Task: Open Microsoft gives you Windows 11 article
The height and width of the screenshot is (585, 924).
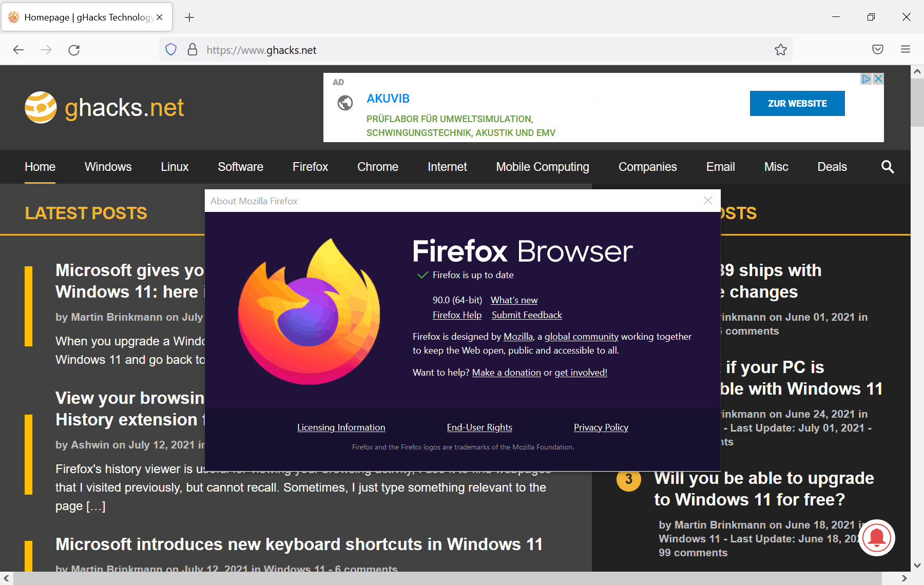Action: click(130, 281)
